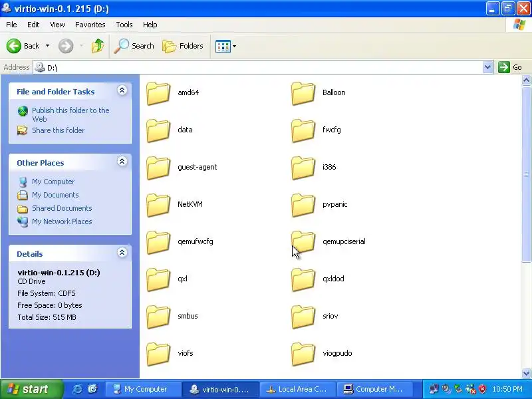Switch to Computer Management taskbar button
Screen dimensions: 532x399
pos(374,389)
